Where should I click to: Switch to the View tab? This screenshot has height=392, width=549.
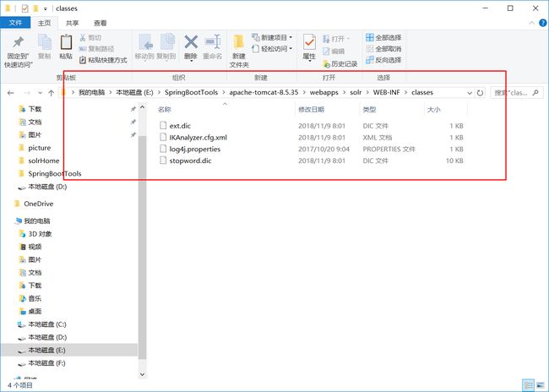[x=100, y=23]
